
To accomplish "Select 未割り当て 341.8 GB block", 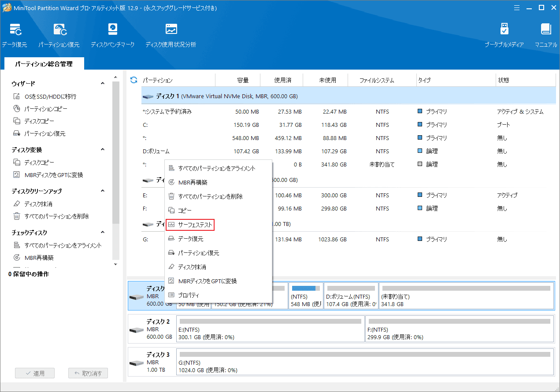I will click(466, 296).
